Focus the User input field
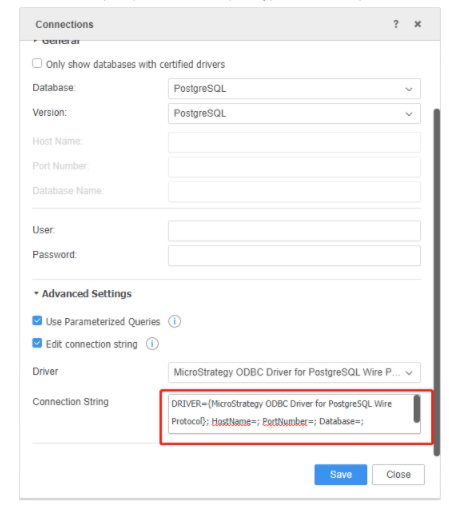 [x=294, y=231]
